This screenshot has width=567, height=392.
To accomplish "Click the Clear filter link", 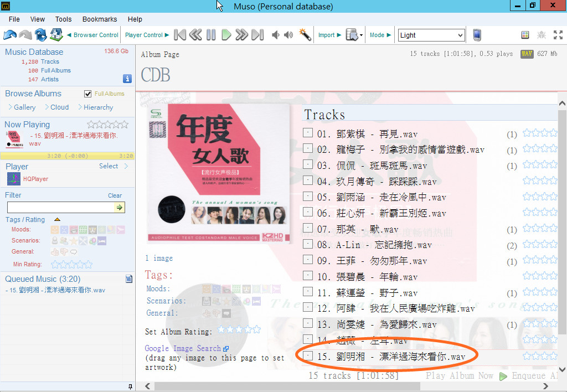I will pyautogui.click(x=115, y=195).
